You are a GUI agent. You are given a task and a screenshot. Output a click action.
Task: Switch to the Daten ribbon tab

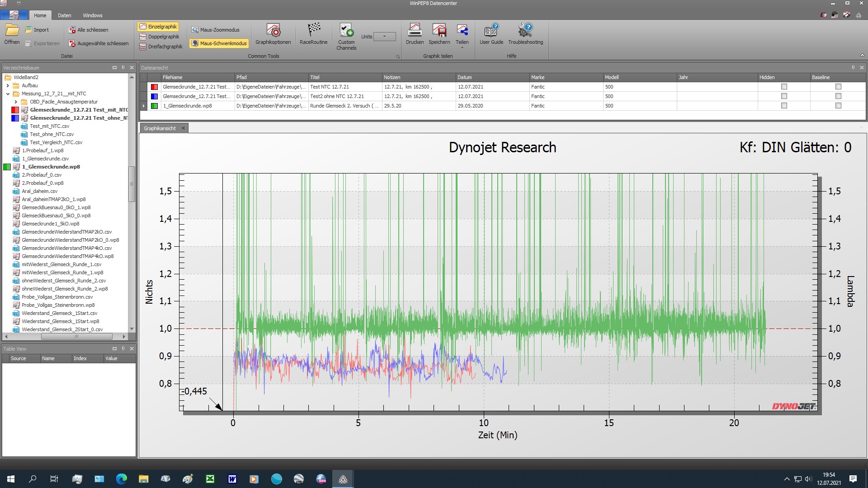tap(64, 15)
